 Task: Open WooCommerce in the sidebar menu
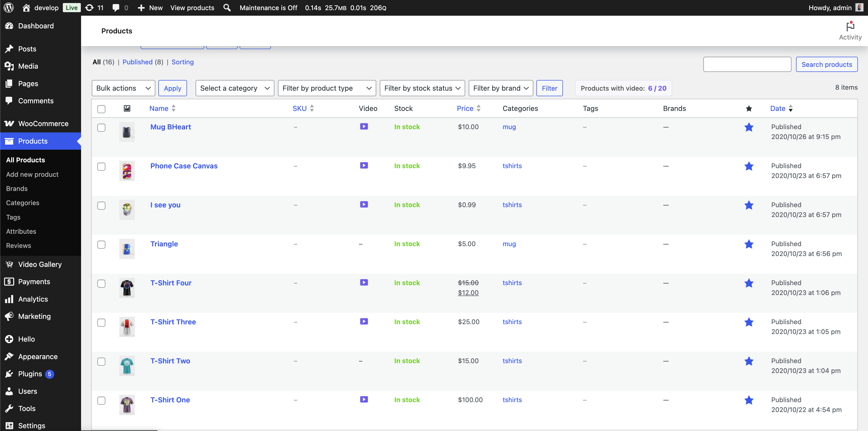(43, 124)
